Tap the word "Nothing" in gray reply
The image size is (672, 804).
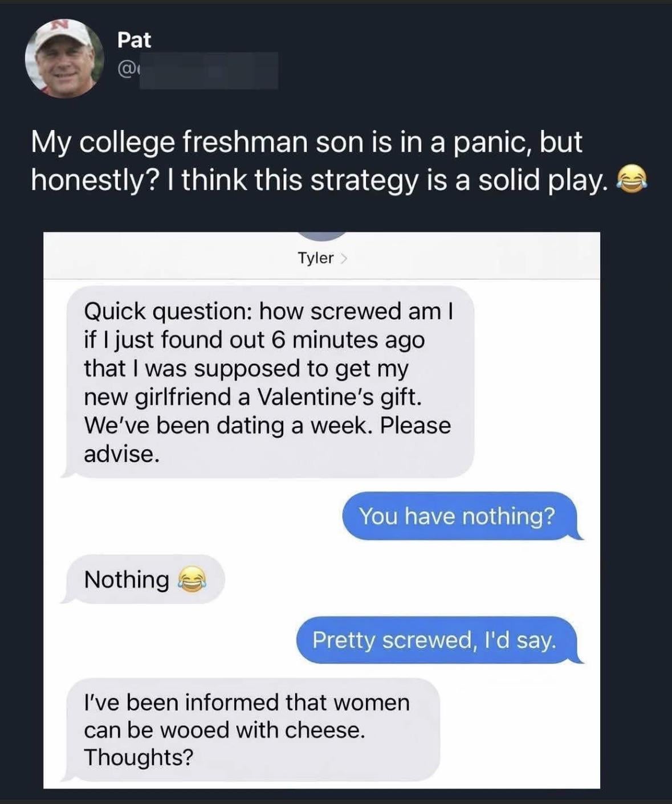click(127, 579)
